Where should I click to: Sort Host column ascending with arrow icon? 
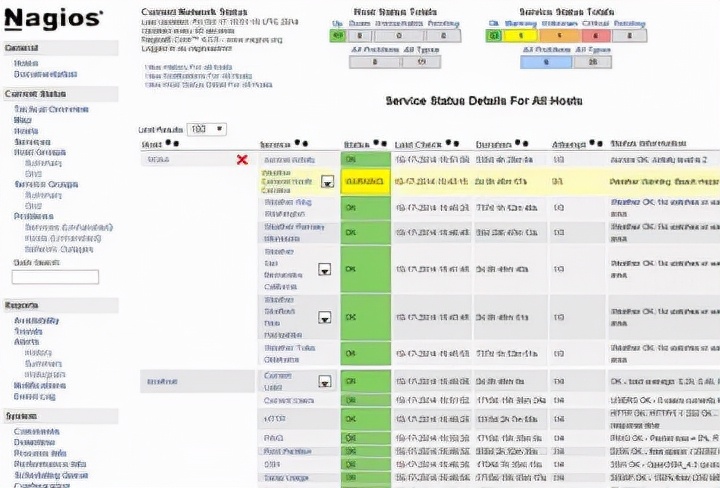tap(166, 144)
